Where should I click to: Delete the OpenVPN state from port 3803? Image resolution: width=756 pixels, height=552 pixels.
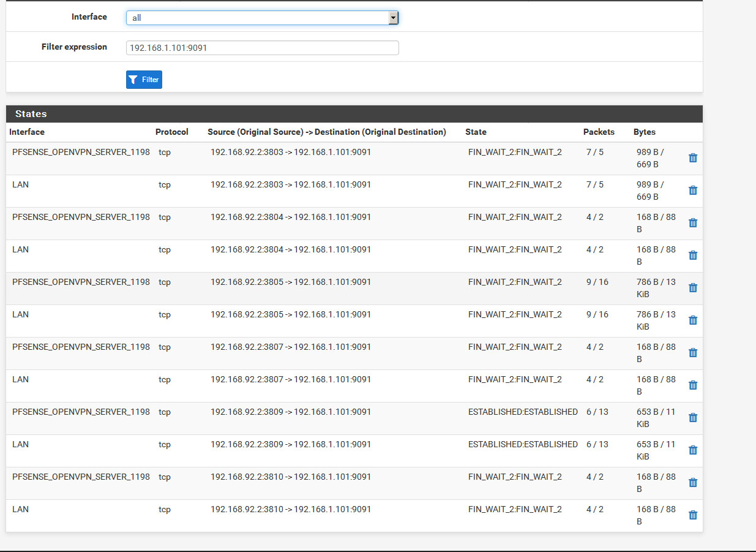(692, 158)
